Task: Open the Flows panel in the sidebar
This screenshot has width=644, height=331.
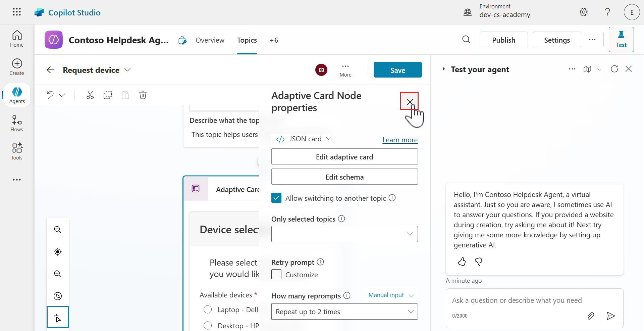Action: 16,123
